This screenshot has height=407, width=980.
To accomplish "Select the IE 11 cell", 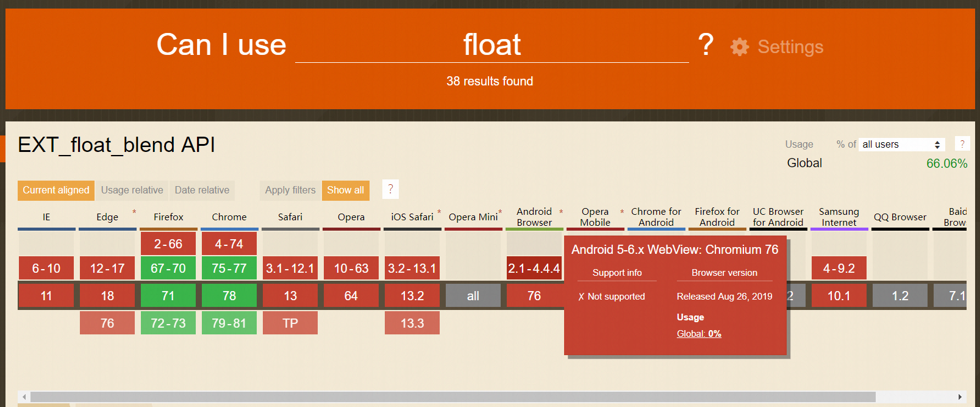I will click(46, 296).
